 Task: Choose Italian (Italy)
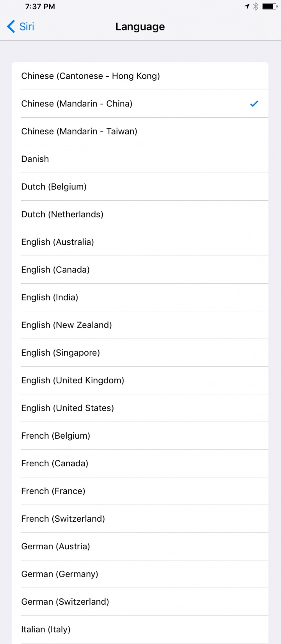tap(140, 629)
